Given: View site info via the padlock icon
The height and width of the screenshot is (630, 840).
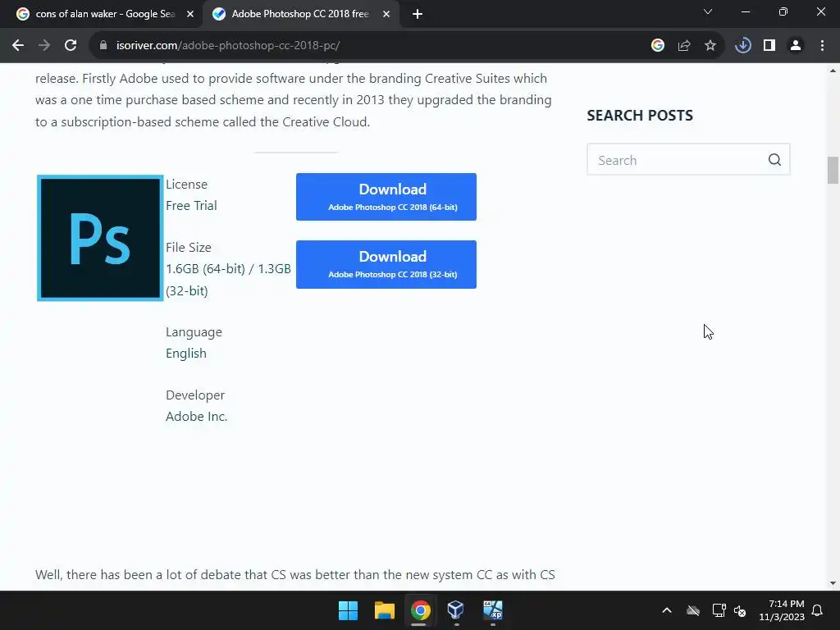Looking at the screenshot, I should 103,46.
